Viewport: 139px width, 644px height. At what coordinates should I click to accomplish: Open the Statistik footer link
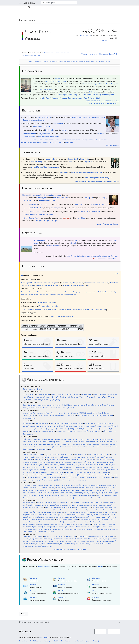pyautogui.click(x=56, y=641)
